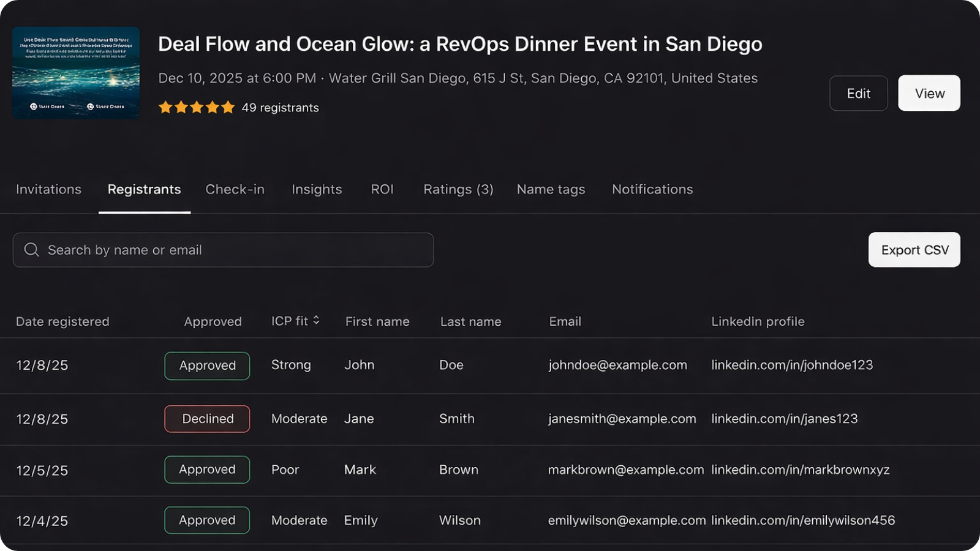
Task: Open linkedin.com/in/emilywilson456 link
Action: (x=803, y=520)
